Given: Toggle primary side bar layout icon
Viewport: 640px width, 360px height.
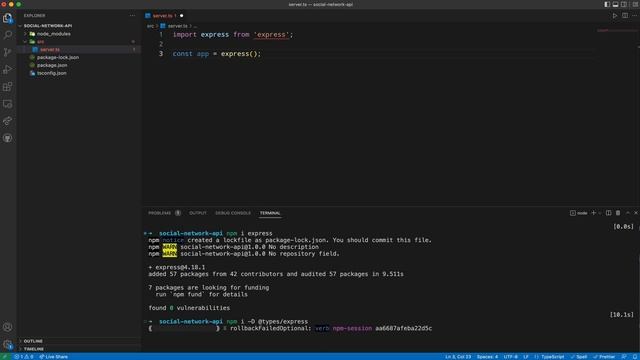Looking at the screenshot, I should pos(607,4).
